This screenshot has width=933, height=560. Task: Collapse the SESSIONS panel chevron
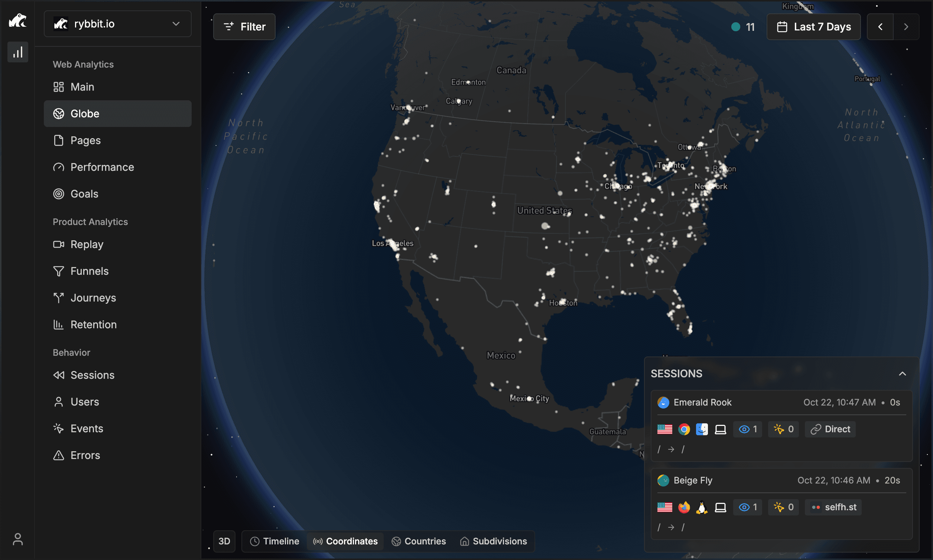[902, 374]
